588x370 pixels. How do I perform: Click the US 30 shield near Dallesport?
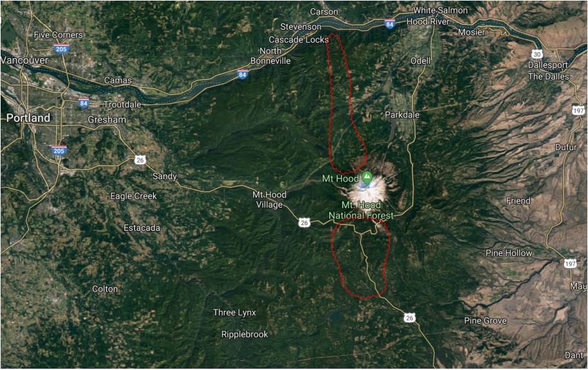click(537, 54)
